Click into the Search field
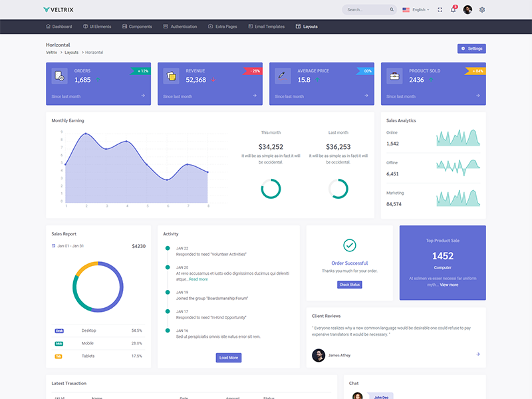This screenshot has height=399, width=532. coord(368,10)
